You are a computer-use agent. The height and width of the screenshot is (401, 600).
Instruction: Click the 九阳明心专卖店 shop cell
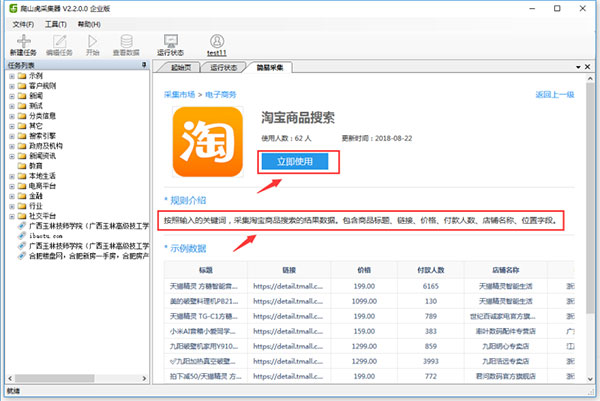coord(505,346)
